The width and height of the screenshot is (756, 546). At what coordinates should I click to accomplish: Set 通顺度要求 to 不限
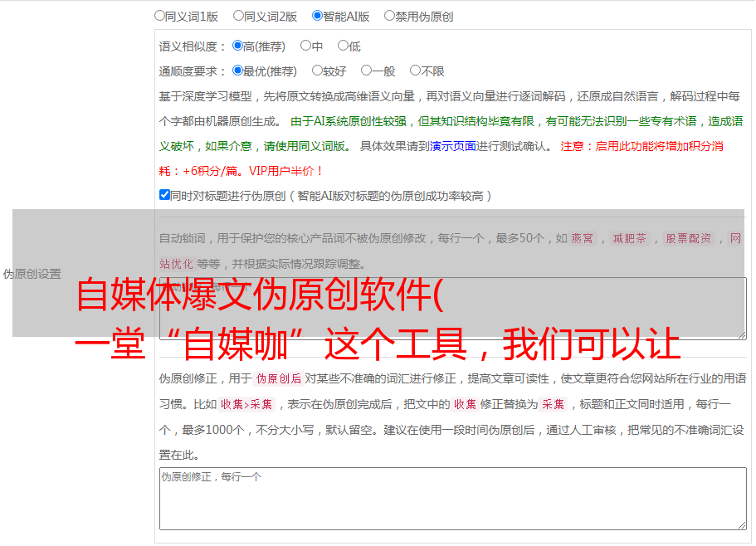[x=415, y=71]
